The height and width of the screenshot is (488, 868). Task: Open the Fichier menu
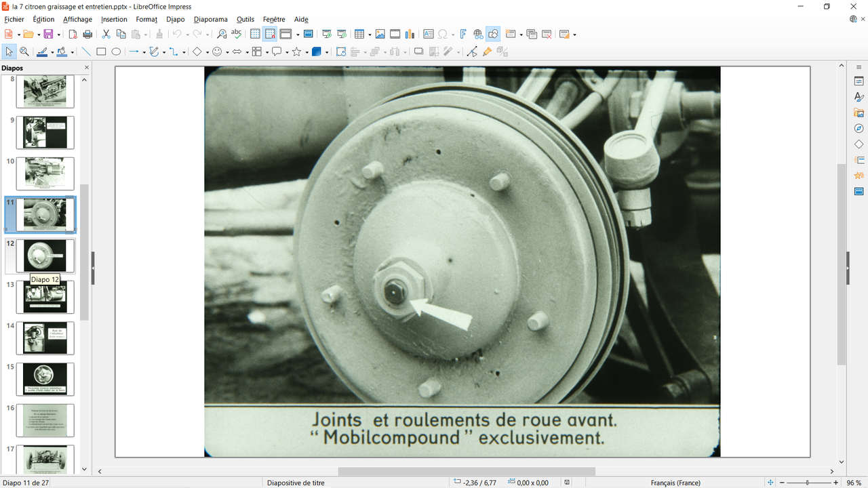(14, 20)
